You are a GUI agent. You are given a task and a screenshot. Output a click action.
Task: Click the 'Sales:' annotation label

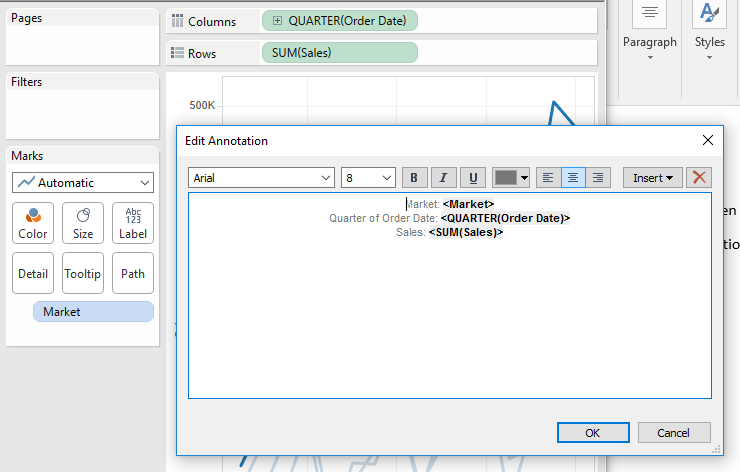[411, 232]
